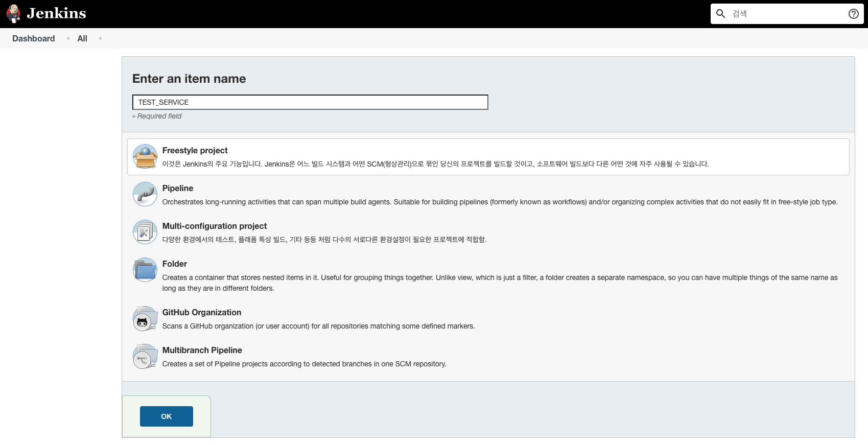Choose the Folder item type
Screen dimensions: 868x445
click(x=175, y=264)
